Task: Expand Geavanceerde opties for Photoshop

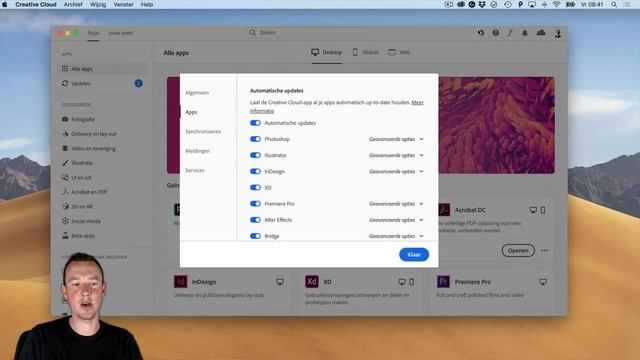Action: (x=396, y=139)
